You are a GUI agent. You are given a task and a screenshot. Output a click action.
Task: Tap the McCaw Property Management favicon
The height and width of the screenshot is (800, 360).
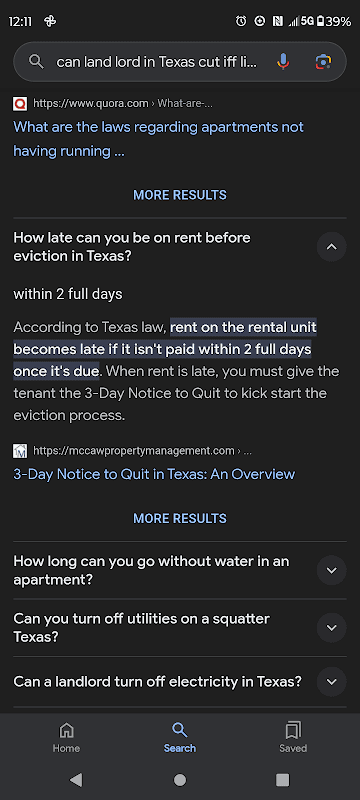click(x=20, y=451)
